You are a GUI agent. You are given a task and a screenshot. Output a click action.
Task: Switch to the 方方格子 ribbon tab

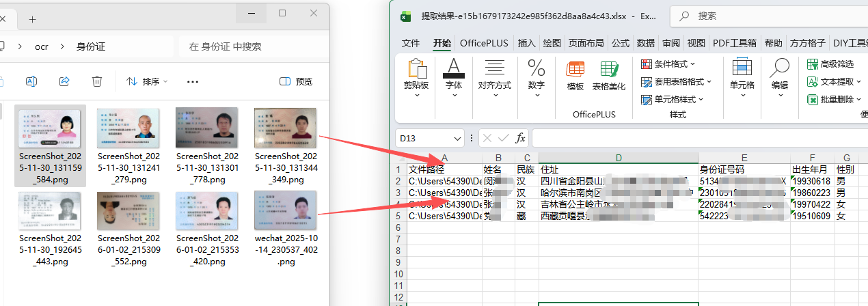point(807,43)
